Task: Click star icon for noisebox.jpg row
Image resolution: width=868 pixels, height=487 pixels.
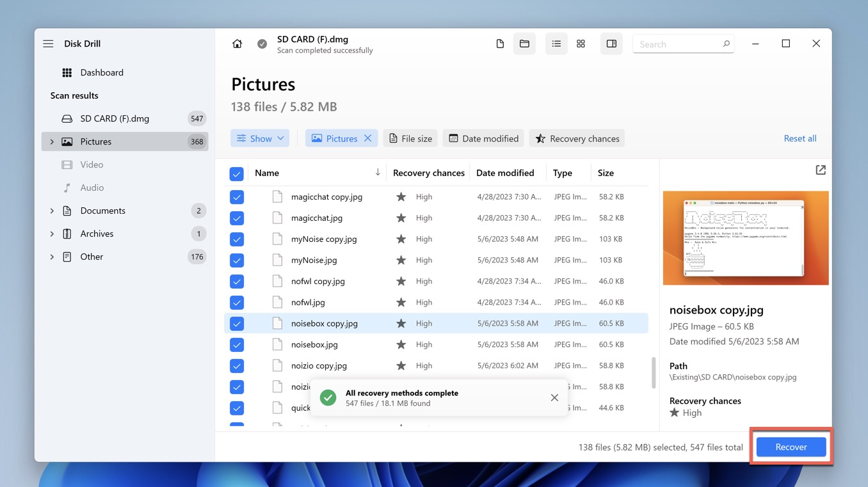Action: (401, 345)
